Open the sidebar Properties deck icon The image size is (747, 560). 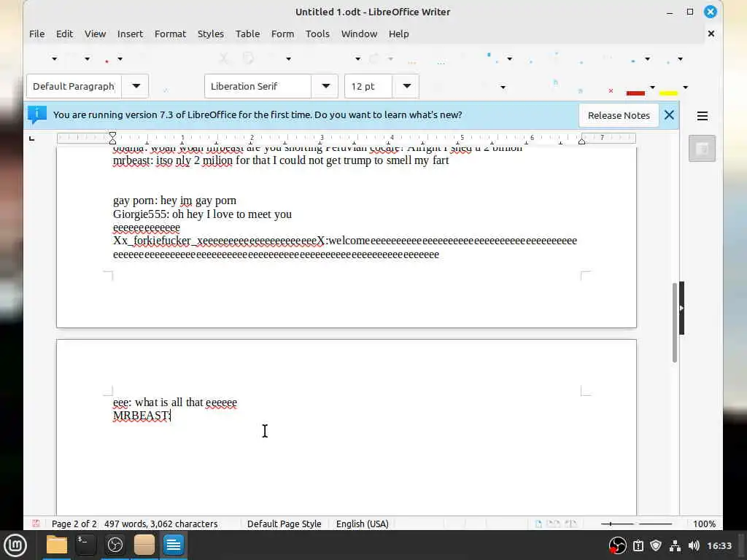point(702,149)
